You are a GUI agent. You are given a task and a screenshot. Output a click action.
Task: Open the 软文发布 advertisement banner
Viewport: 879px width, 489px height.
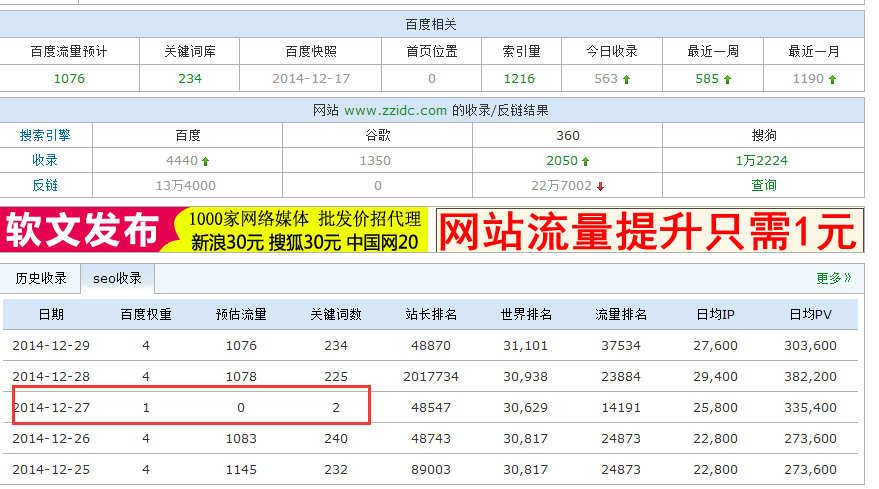tap(215, 231)
